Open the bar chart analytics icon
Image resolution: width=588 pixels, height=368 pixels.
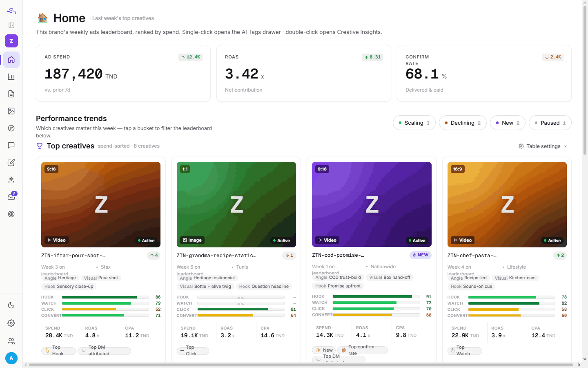point(11,77)
